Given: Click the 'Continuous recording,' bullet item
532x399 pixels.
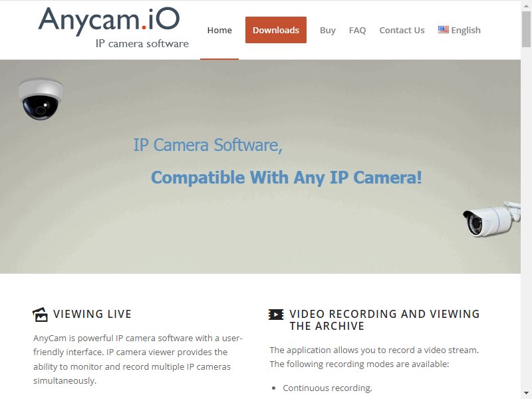Looking at the screenshot, I should pyautogui.click(x=327, y=388).
